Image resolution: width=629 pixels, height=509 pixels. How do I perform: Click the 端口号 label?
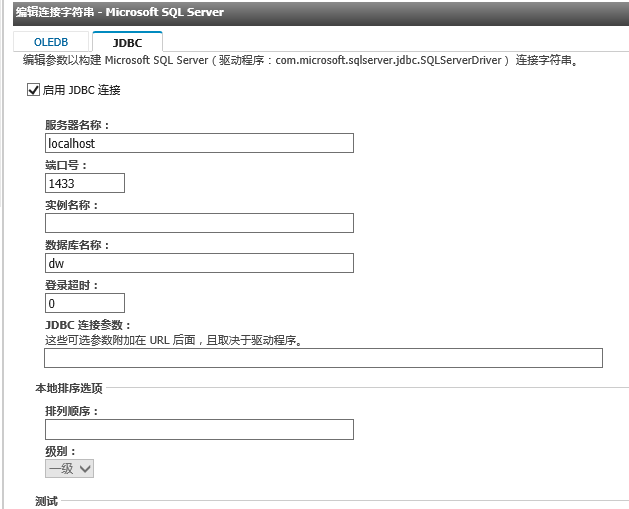pos(66,165)
